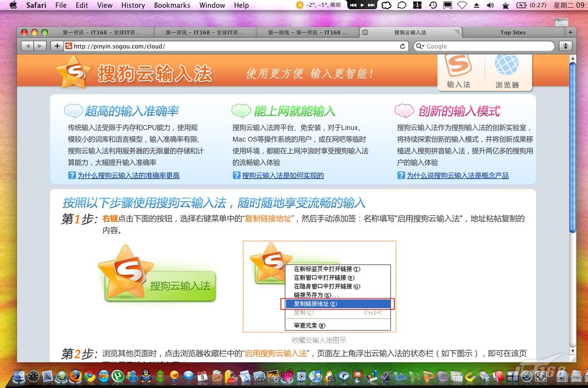588x388 pixels.
Task: Reload the page in the address bar
Action: tap(402, 46)
